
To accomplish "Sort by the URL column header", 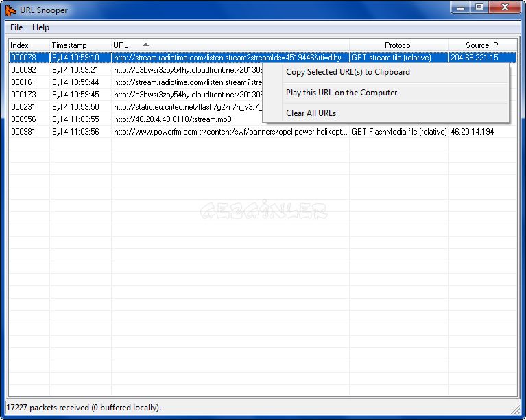I will click(230, 45).
